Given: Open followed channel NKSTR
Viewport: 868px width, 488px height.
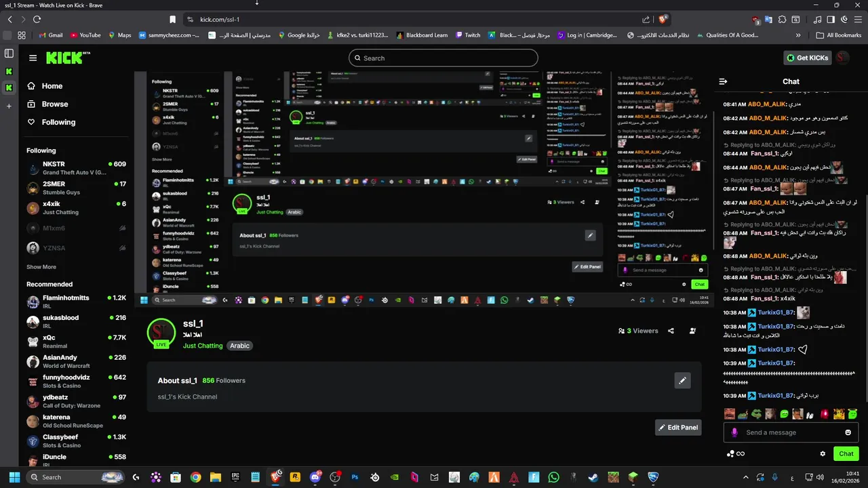Looking at the screenshot, I should click(x=76, y=168).
